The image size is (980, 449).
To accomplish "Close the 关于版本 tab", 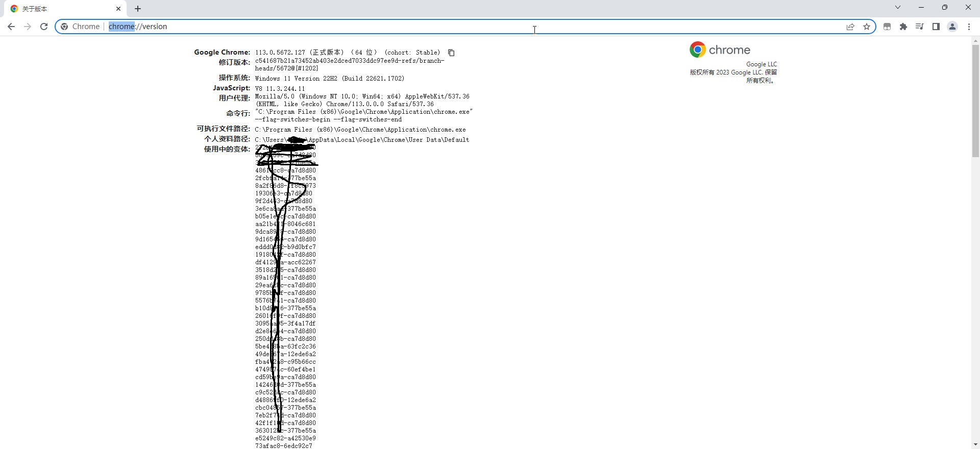I will coord(118,9).
